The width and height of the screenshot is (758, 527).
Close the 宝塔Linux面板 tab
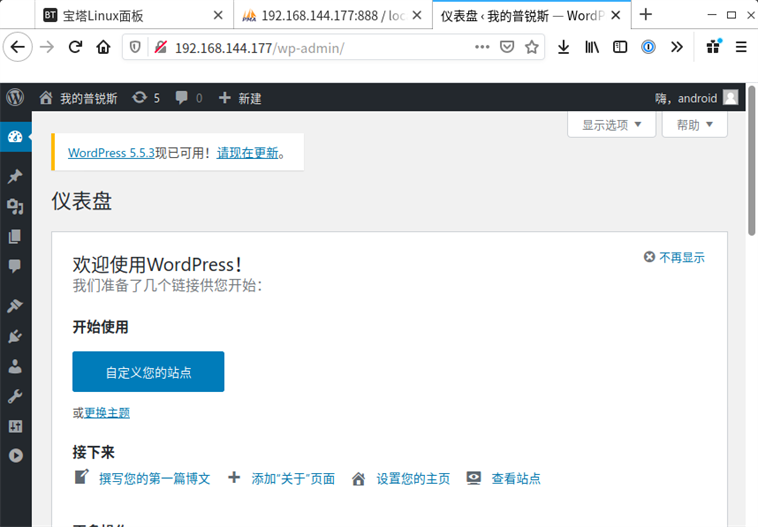pos(218,15)
